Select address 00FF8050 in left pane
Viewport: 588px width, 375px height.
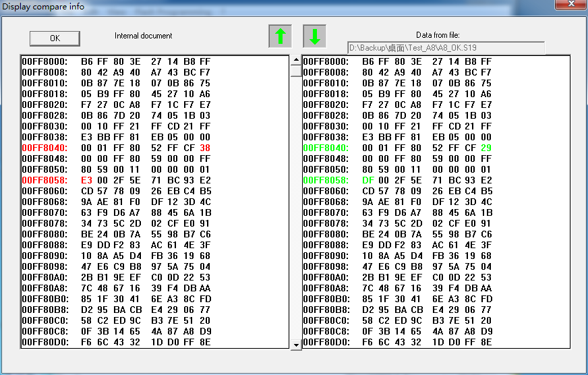[x=45, y=169]
